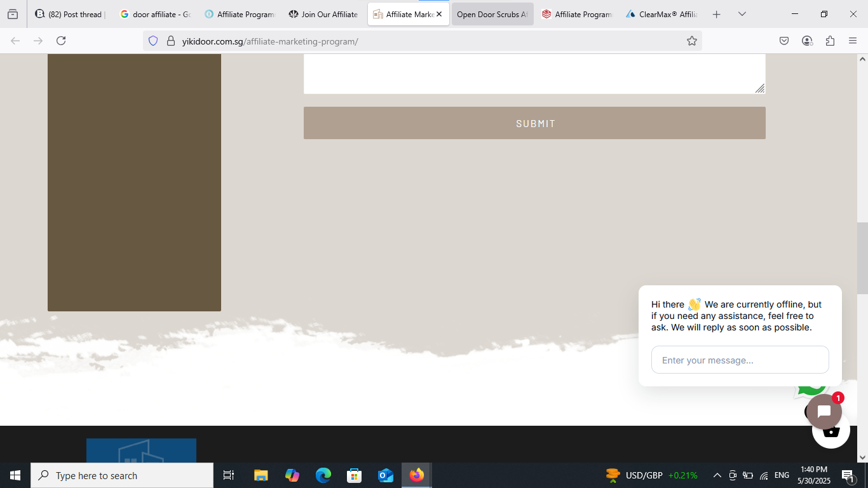
Task: Switch to Open Door Scrubs tab
Action: (x=492, y=14)
